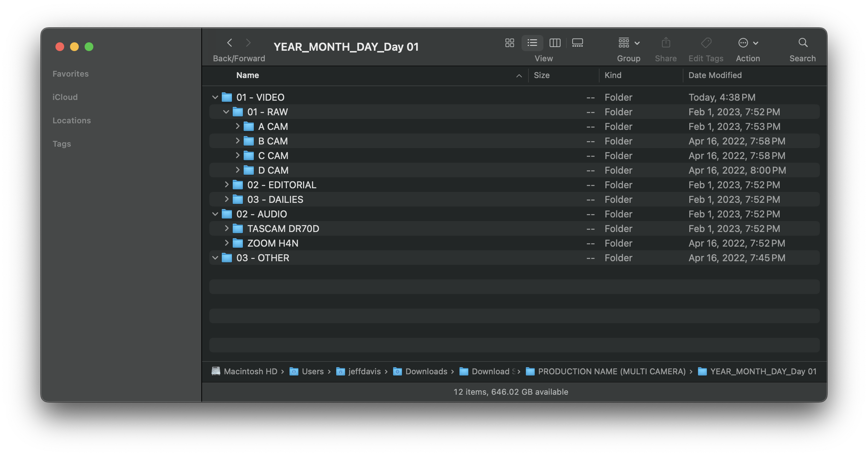Click the Search magnifier icon

point(803,43)
